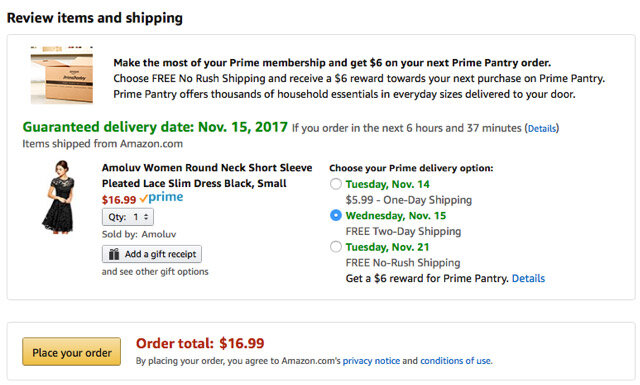Click the gift box icon
The width and height of the screenshot is (640, 385).
click(114, 254)
